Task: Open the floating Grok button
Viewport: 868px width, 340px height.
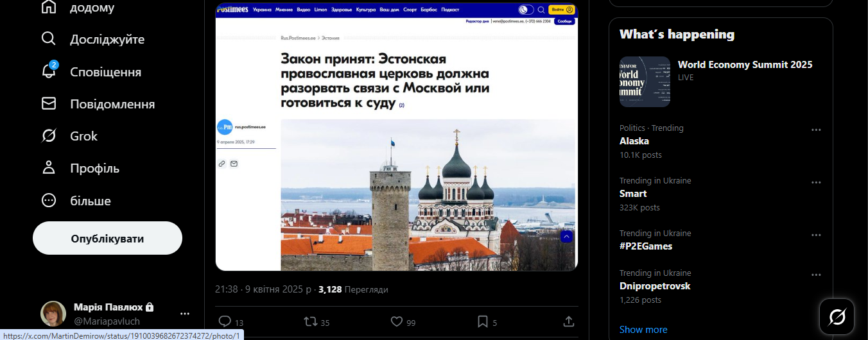Action: point(837,316)
